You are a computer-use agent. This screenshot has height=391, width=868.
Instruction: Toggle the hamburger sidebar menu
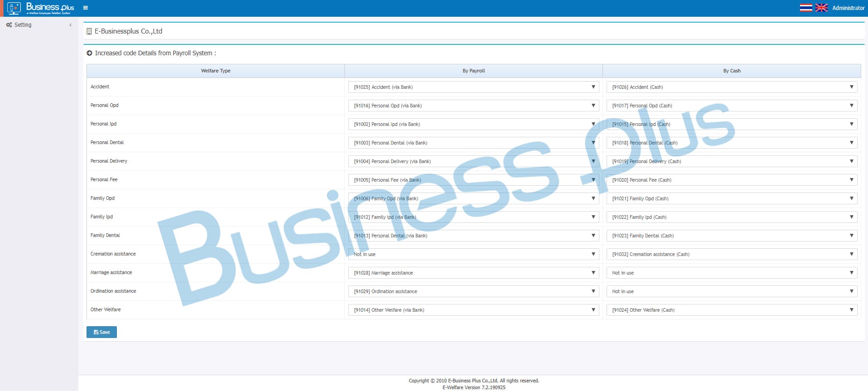point(86,8)
